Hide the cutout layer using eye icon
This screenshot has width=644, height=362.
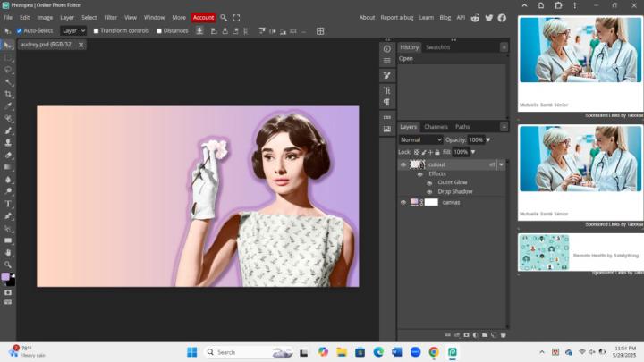coord(402,164)
